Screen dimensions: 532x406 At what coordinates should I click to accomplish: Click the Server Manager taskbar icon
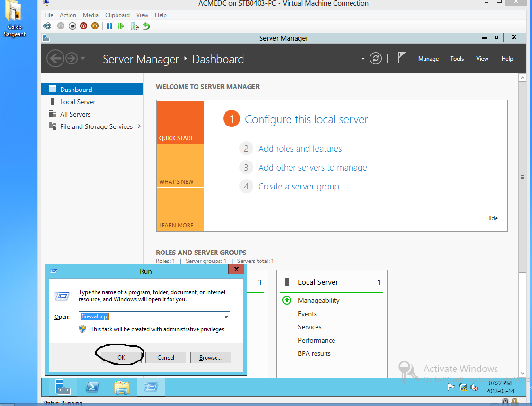tap(63, 387)
